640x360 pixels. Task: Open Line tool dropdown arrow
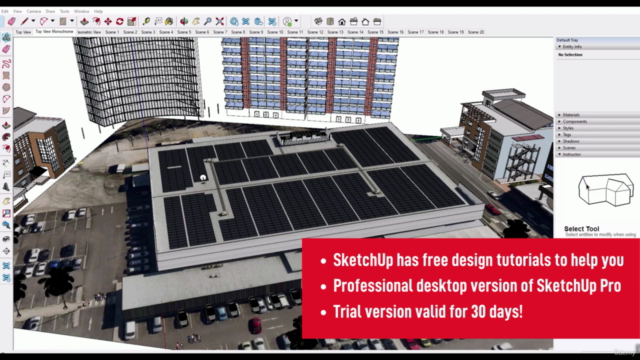pos(33,21)
